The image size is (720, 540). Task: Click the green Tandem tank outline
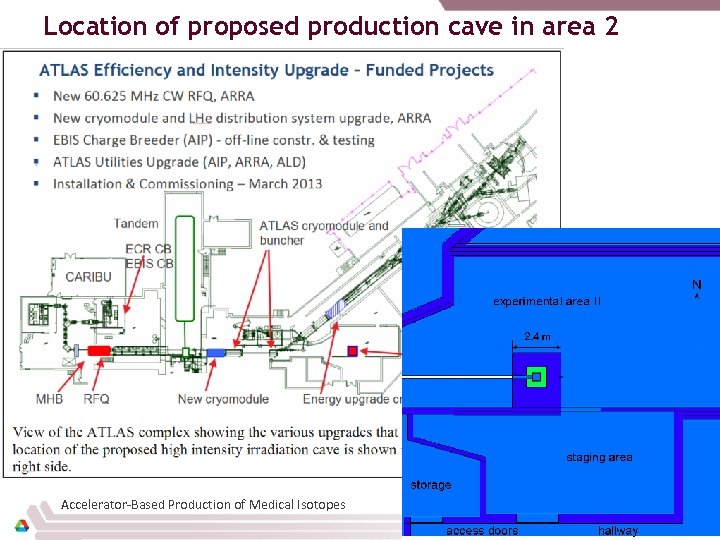point(185,268)
